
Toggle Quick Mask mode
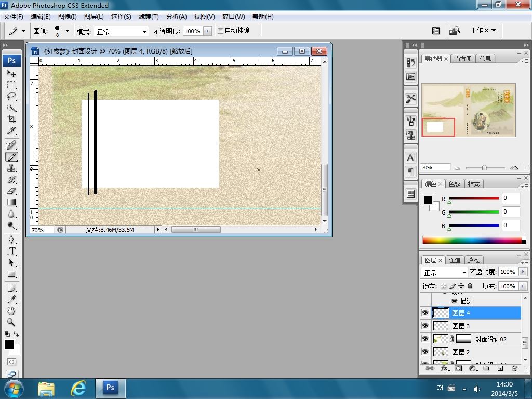pyautogui.click(x=11, y=362)
